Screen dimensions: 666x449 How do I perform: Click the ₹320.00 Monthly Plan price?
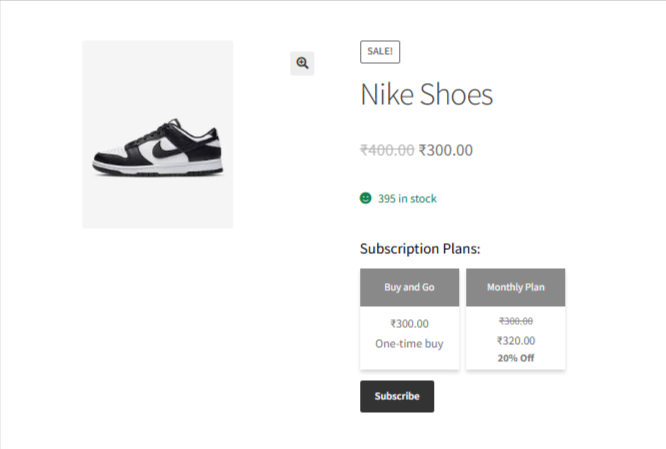point(516,340)
